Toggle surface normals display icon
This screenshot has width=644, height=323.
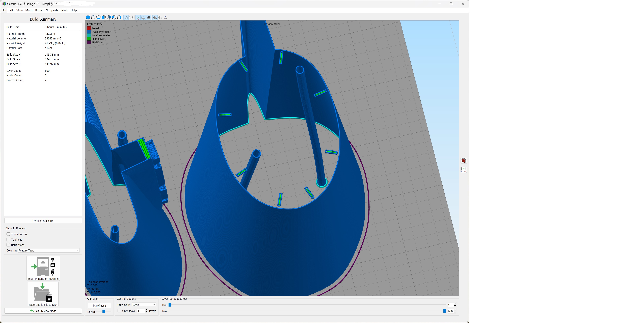[x=166, y=17]
